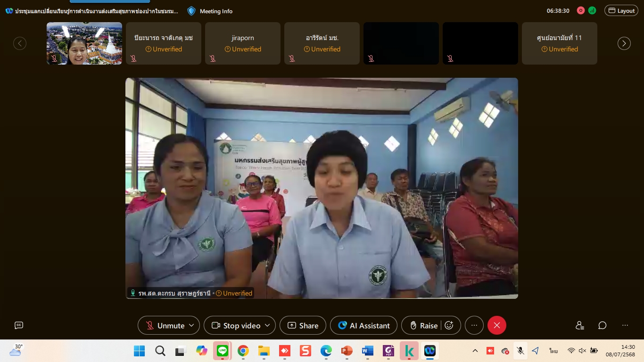This screenshot has width=644, height=362.
Task: Click the red recording indicator icon
Action: (580, 10)
